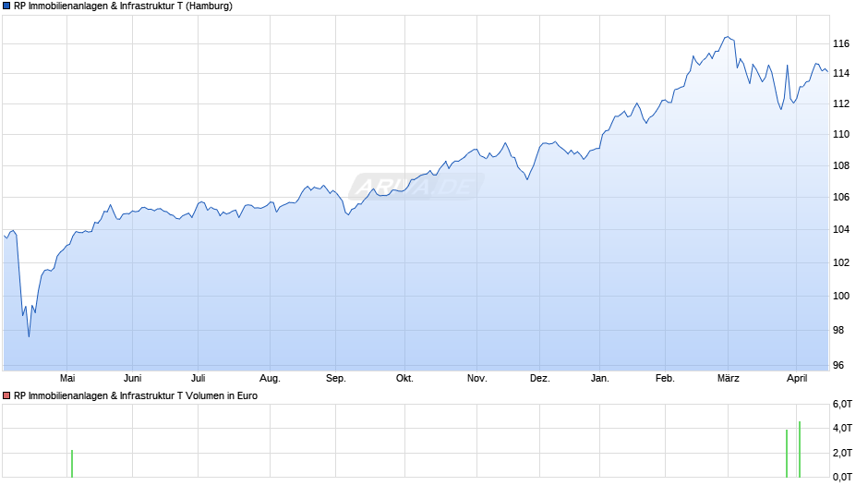Click the 'März' month label
Image resolution: width=868 pixels, height=486 pixels.
(728, 378)
